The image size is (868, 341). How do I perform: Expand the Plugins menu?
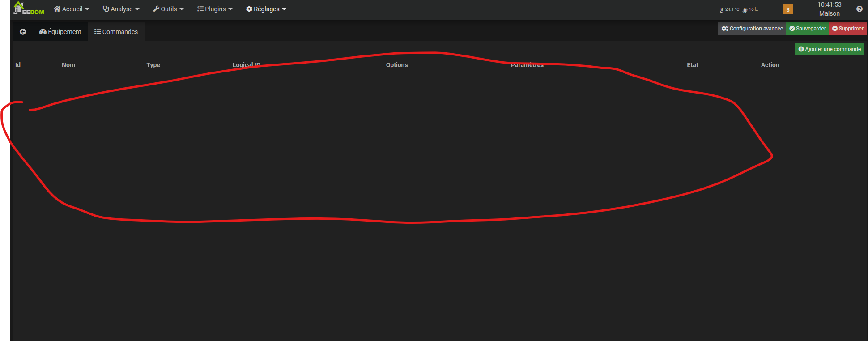[215, 9]
